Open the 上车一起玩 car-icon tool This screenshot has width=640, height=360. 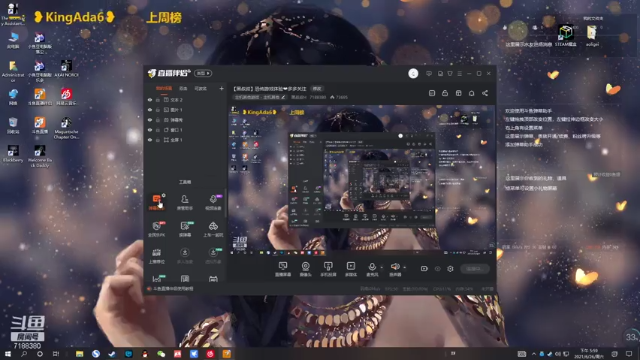[x=213, y=229]
